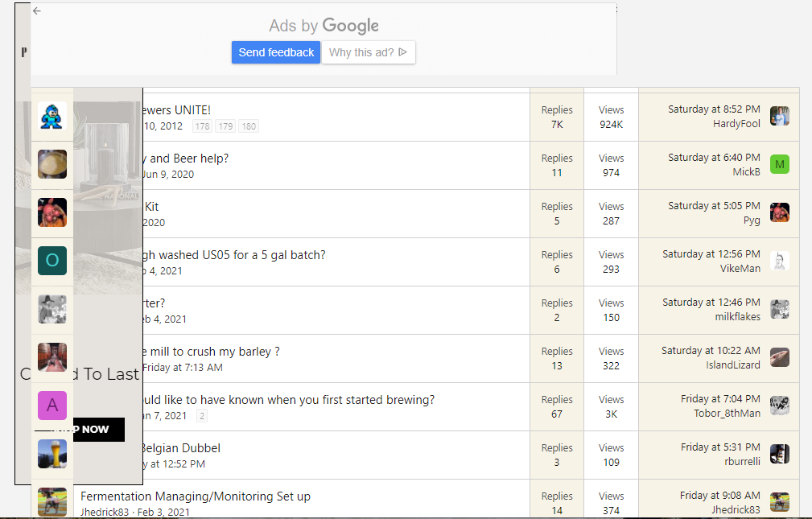Open the grayscale hat-person avatar on the left
This screenshot has height=519, width=812.
[x=52, y=309]
